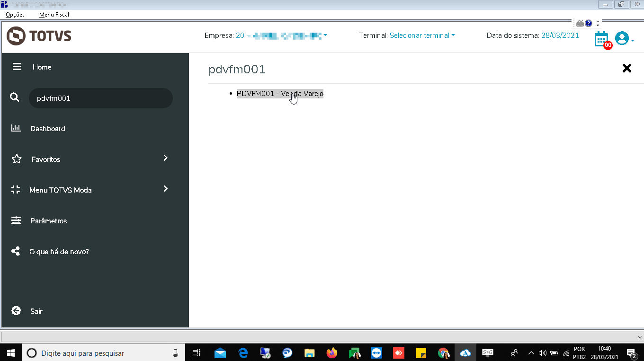Open AnyDesk from the taskbar
Viewport: 644px width, 361px height.
[x=399, y=353]
